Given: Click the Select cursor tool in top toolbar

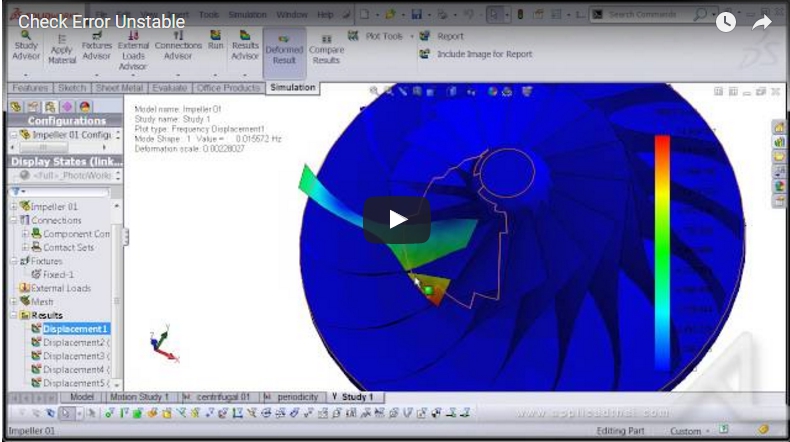Looking at the screenshot, I should 494,15.
